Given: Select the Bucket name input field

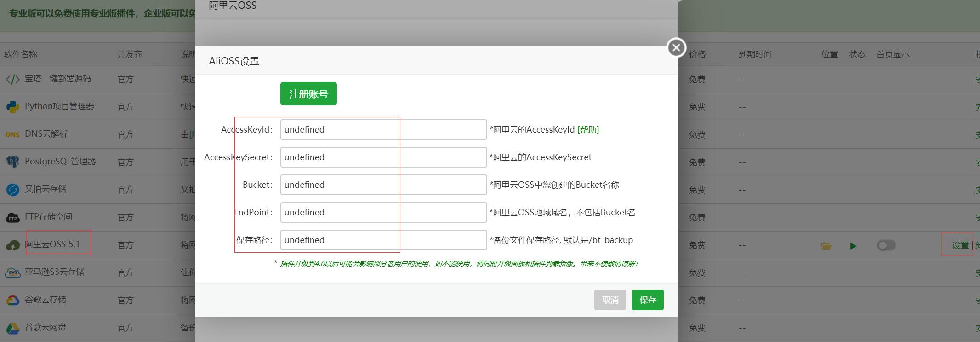Looking at the screenshot, I should coord(383,185).
